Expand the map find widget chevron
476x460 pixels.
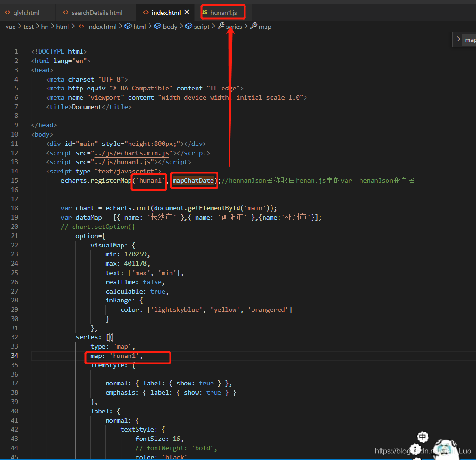pos(458,39)
